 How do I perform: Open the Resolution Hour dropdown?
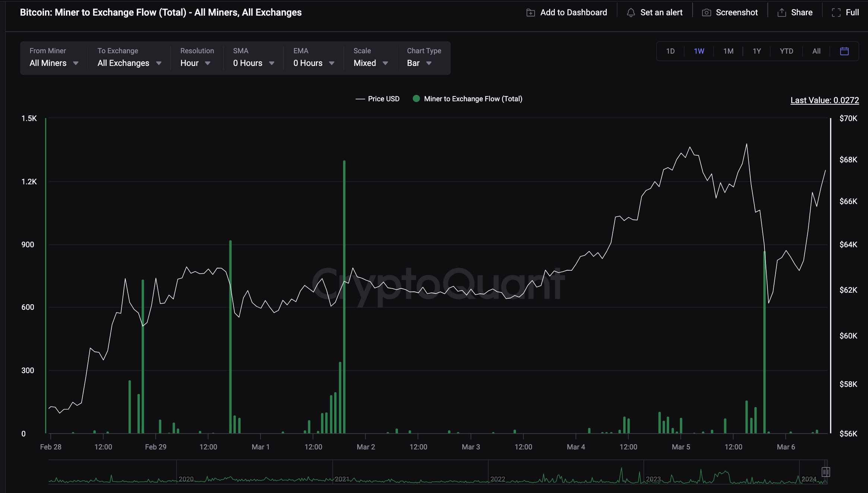pyautogui.click(x=195, y=63)
